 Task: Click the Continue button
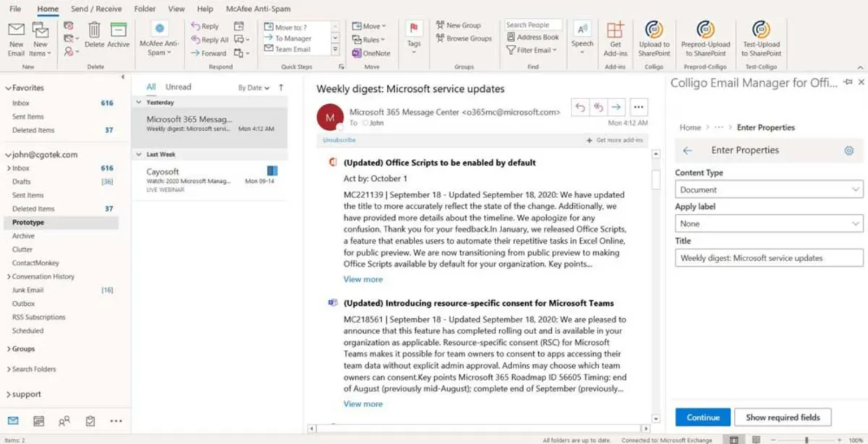703,417
